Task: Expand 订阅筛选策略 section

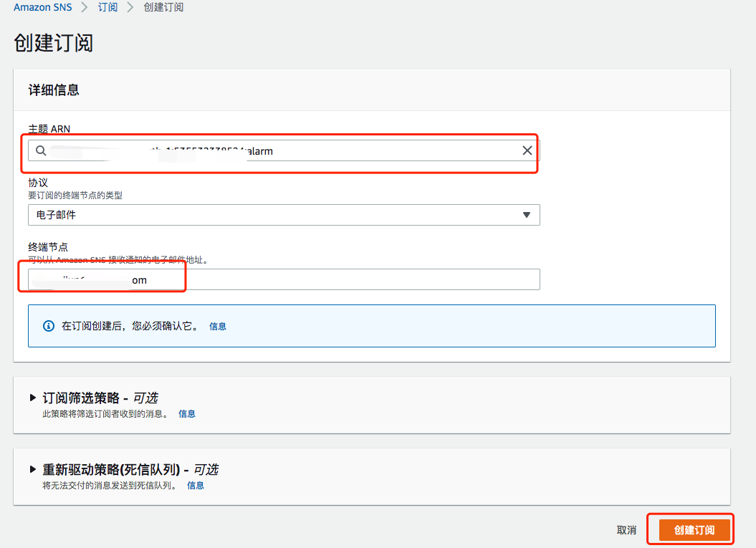Action: coord(33,398)
